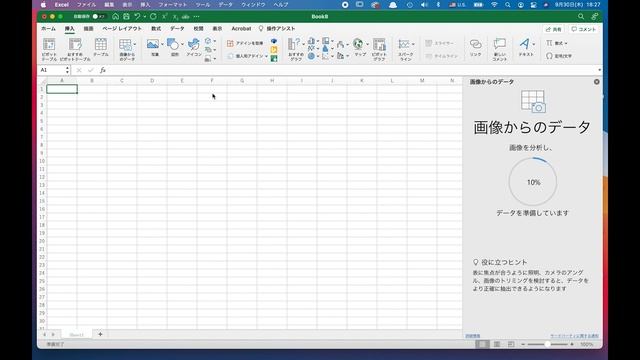
Task: Close the Data from Picture pane
Action: 596,82
